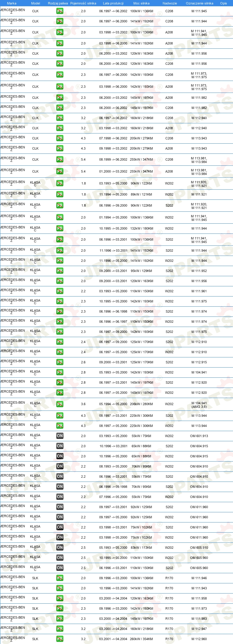Viewport: 233px width, 644px height.
Task: Click the Pojemność silnika column header
Action: (x=83, y=3)
